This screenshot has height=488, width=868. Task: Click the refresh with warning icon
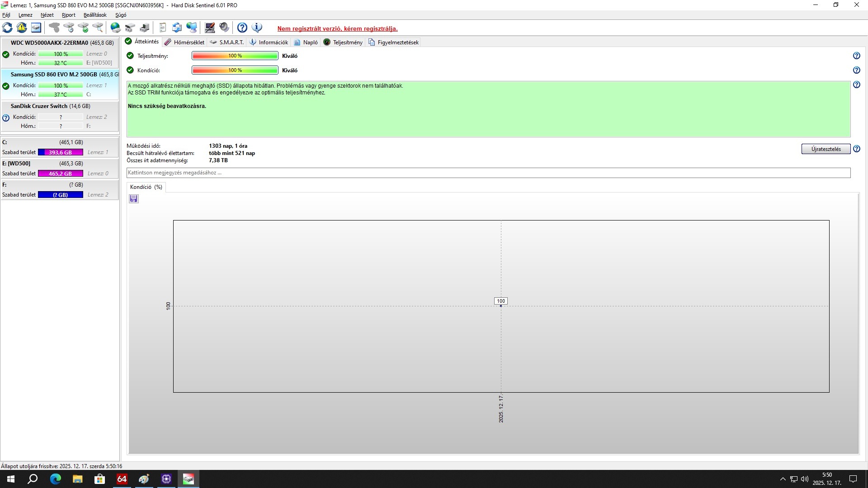pos(22,28)
